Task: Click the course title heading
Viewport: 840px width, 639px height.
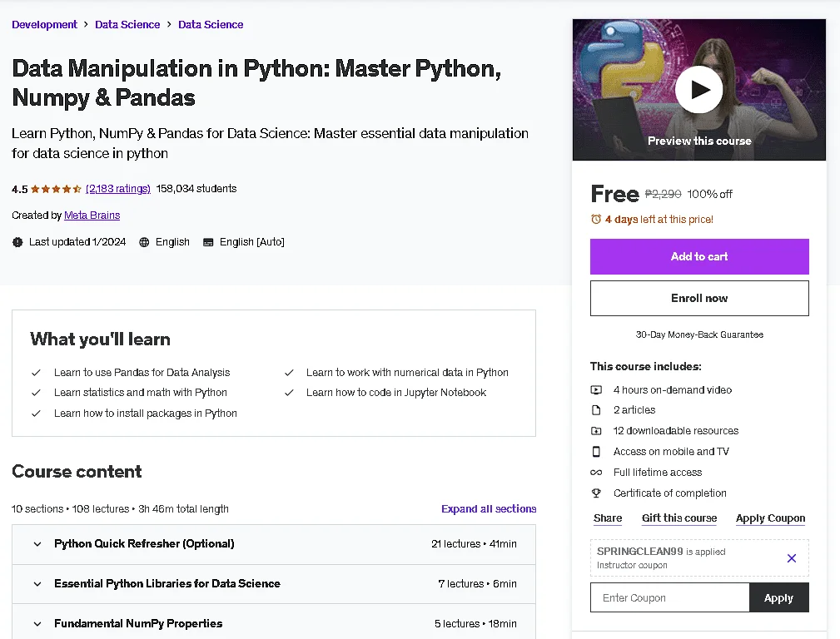Action: tap(256, 83)
